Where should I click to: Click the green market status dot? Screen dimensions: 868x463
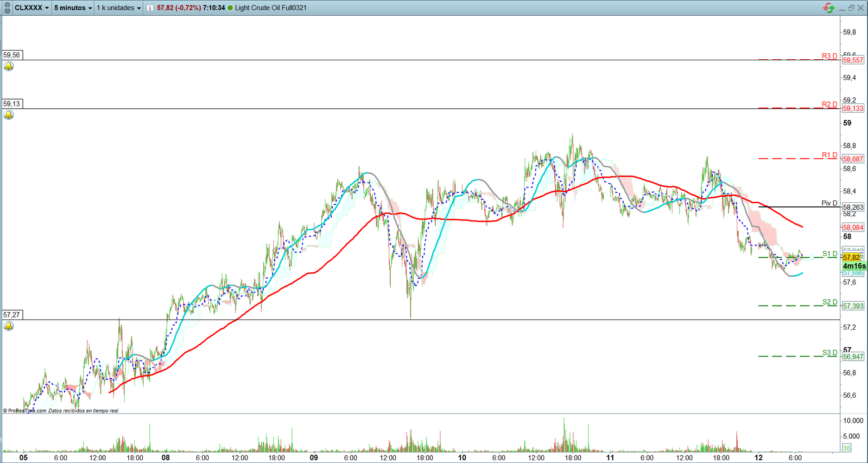point(230,8)
